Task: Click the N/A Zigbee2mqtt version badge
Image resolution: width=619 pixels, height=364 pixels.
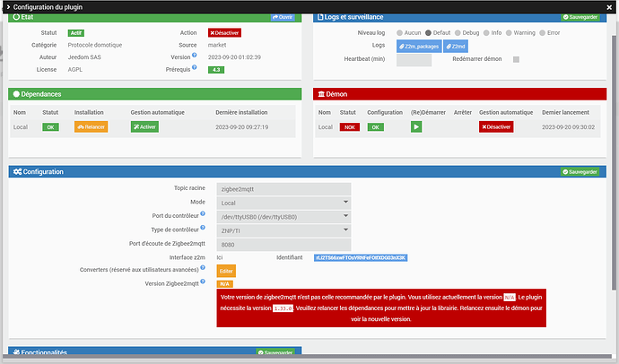Action: [224, 284]
